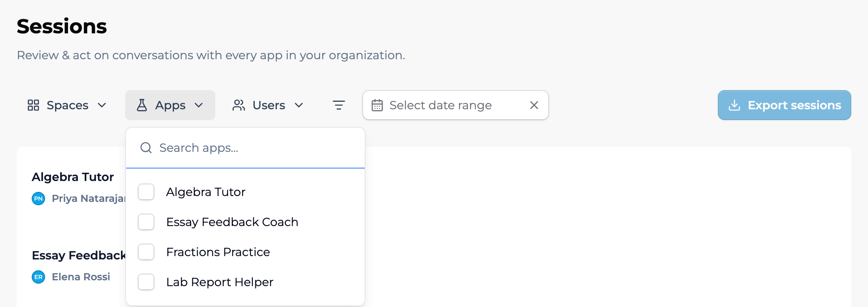Open the Spaces filter dropdown

pos(67,105)
